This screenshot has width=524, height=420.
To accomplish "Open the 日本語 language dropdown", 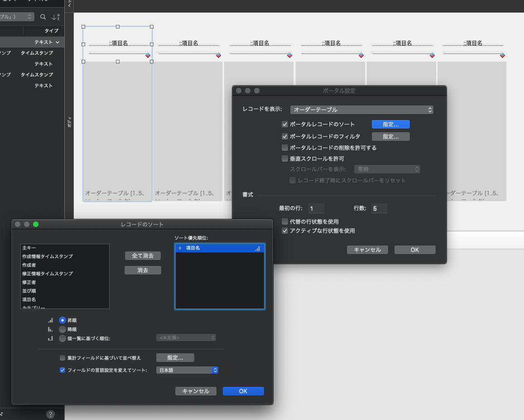I will [187, 370].
